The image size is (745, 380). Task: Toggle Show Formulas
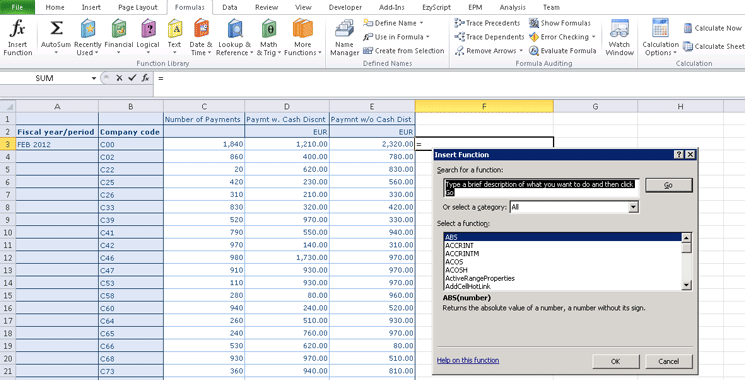coord(560,23)
